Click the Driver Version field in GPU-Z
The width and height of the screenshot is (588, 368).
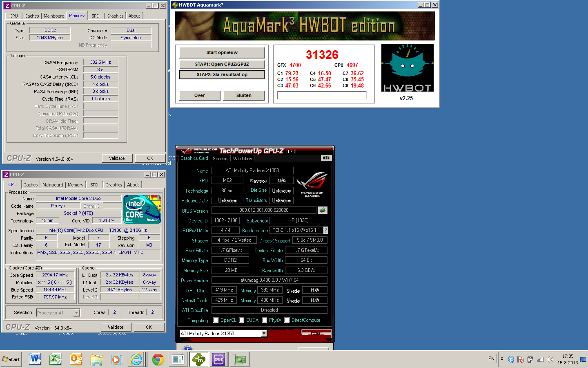click(269, 280)
